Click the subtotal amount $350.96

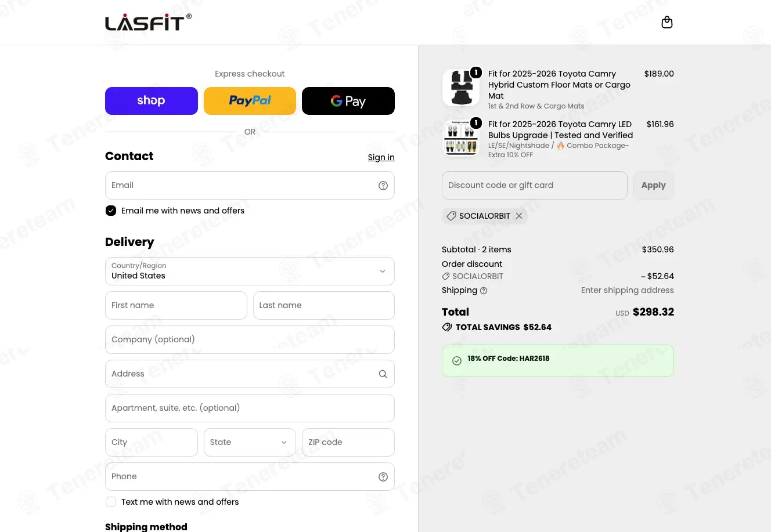click(x=658, y=250)
